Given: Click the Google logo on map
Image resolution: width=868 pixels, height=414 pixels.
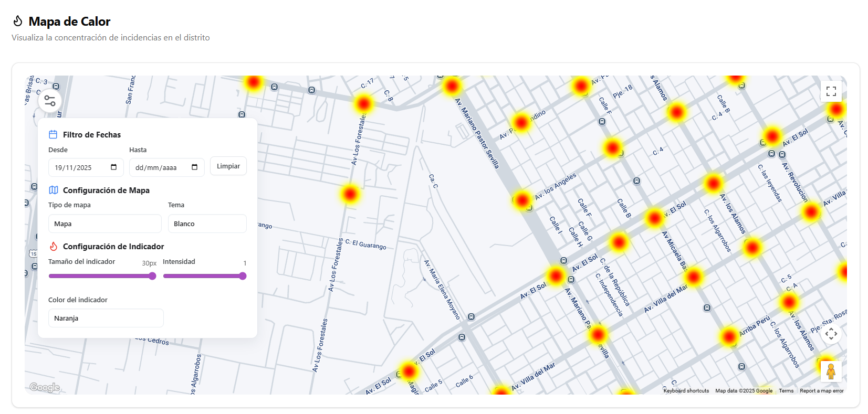Looking at the screenshot, I should [x=45, y=387].
